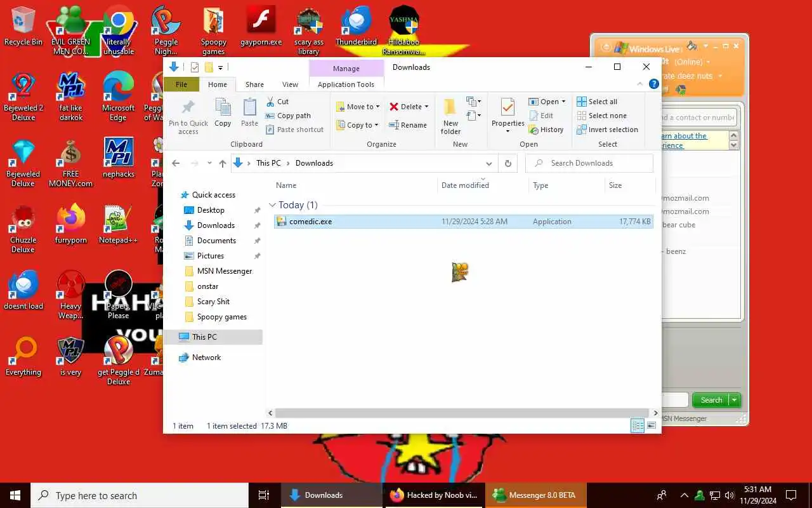Click the Edit ribbon button
The width and height of the screenshot is (812, 508).
540,116
